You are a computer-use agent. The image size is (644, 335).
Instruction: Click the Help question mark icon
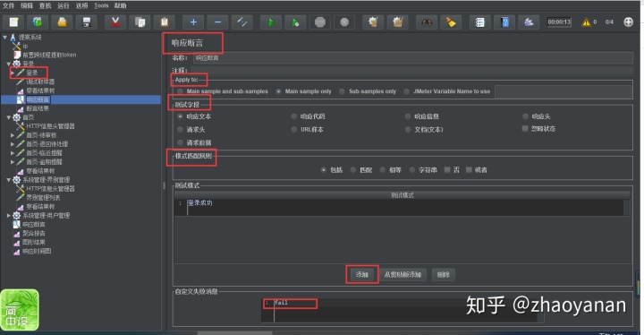point(504,21)
